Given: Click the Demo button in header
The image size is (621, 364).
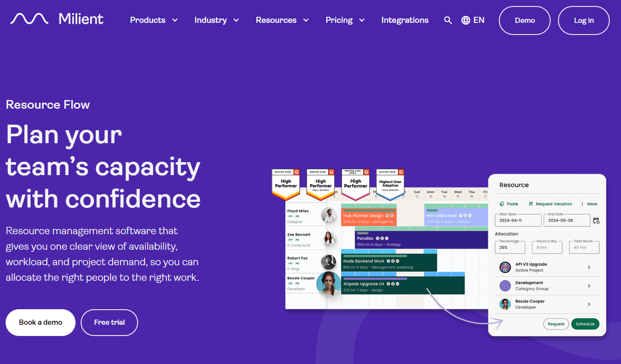Looking at the screenshot, I should click(x=525, y=20).
